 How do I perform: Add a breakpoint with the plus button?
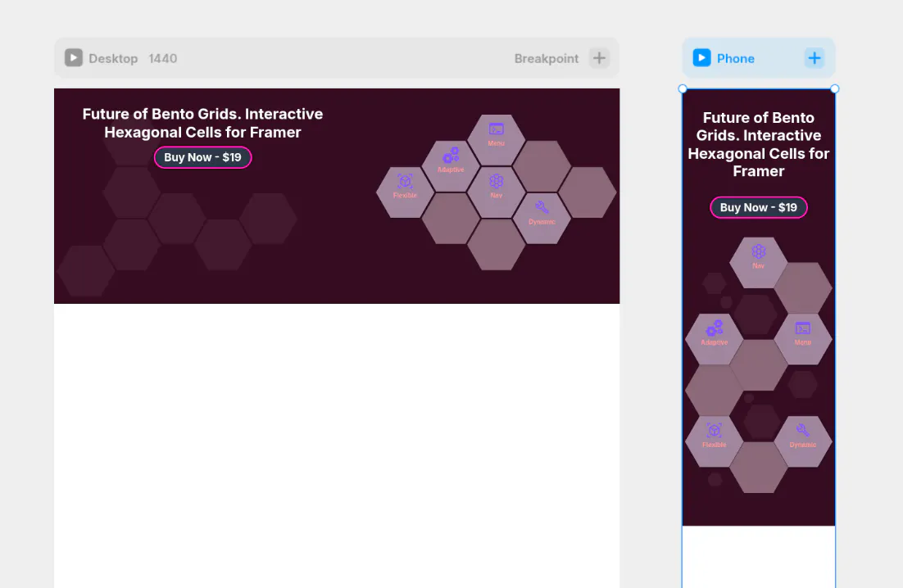pyautogui.click(x=599, y=58)
